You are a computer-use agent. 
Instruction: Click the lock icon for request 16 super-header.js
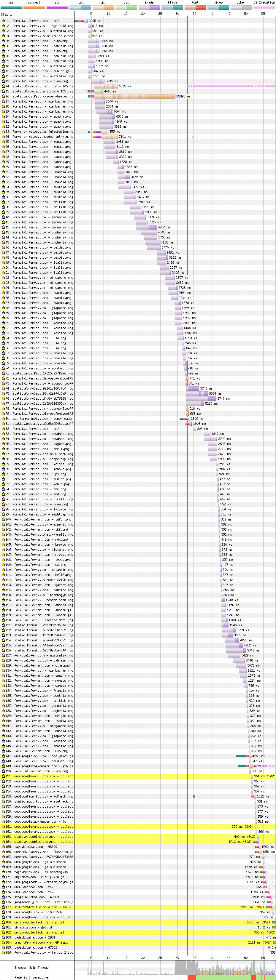tap(4, 96)
